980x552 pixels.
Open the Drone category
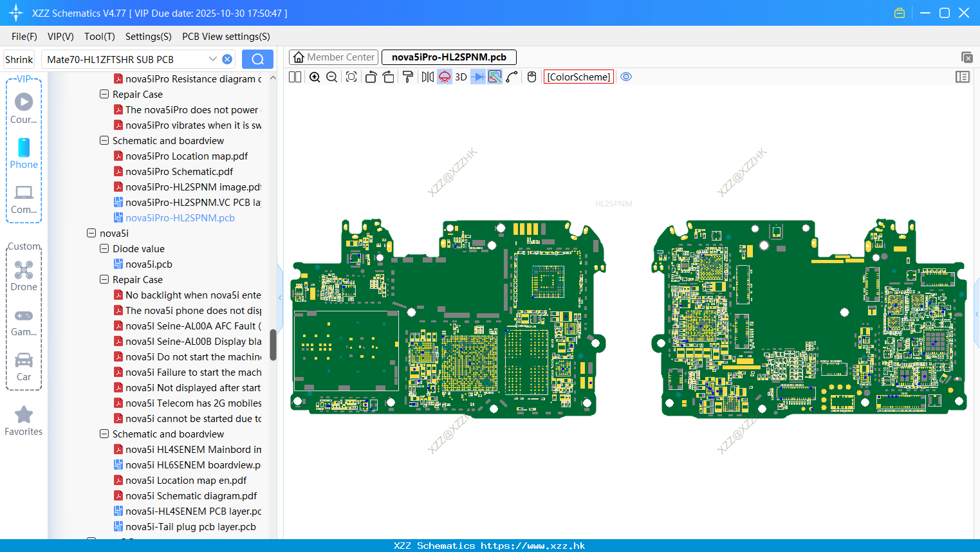pos(24,276)
